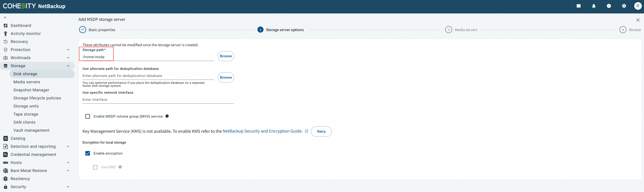Select the Activity monitor icon
Screen dimensions: 644x192
click(6, 33)
